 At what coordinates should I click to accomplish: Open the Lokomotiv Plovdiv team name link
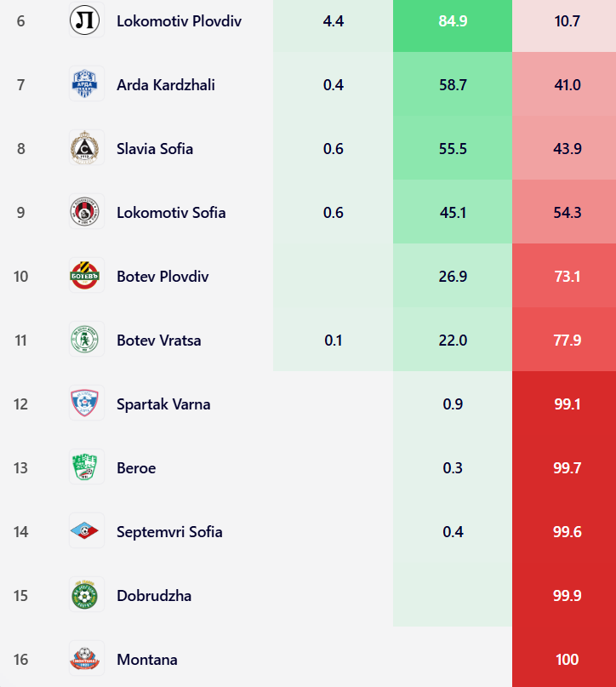(179, 20)
